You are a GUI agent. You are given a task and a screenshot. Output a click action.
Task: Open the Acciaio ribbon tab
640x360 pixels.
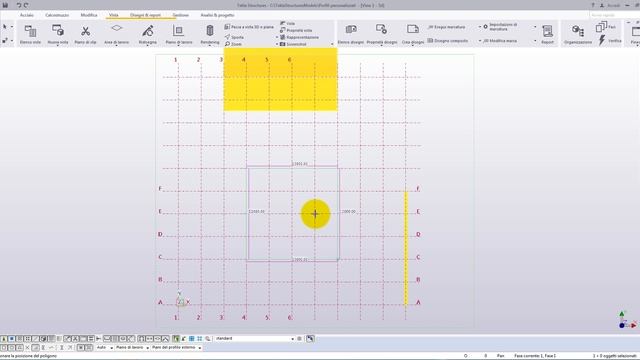[x=27, y=15]
